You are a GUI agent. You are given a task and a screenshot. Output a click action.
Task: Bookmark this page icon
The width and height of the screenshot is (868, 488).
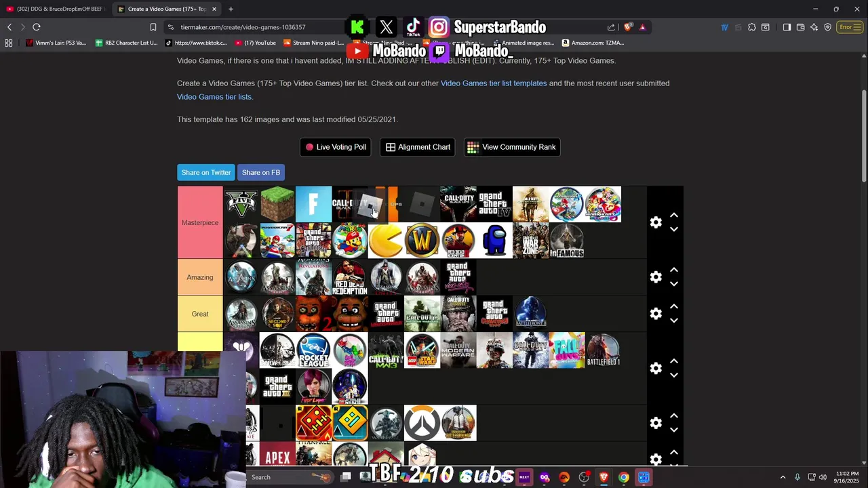[153, 27]
